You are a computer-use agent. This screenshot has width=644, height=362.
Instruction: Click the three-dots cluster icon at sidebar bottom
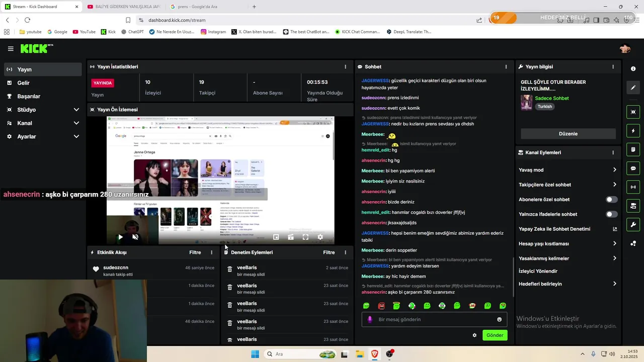pyautogui.click(x=633, y=243)
